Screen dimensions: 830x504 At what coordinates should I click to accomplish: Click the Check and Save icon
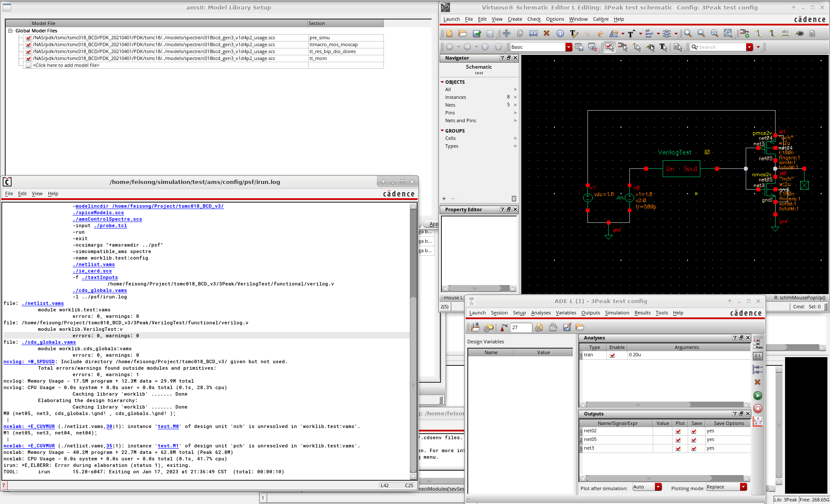point(477,33)
